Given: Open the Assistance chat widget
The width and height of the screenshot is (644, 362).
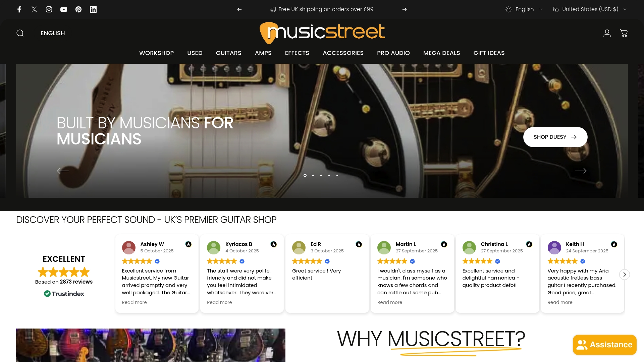Looking at the screenshot, I should pos(604,345).
